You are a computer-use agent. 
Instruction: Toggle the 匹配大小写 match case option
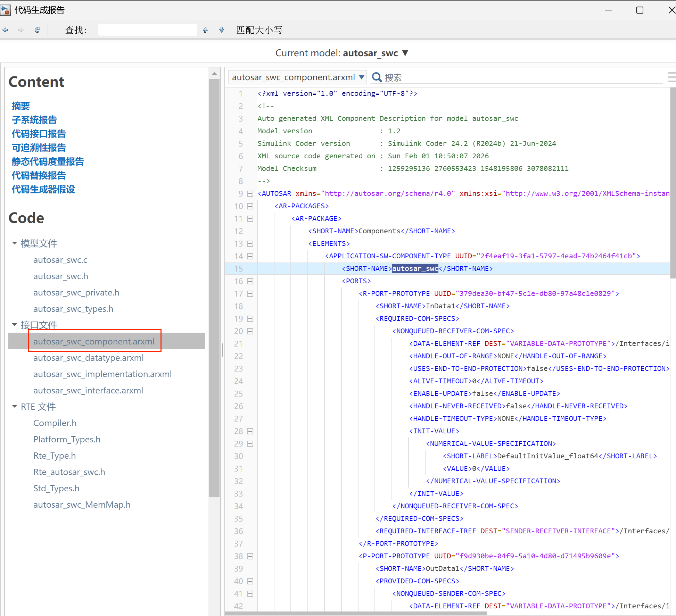259,30
